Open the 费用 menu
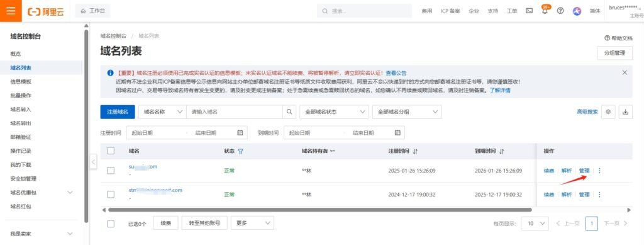644x245 pixels. (427, 11)
